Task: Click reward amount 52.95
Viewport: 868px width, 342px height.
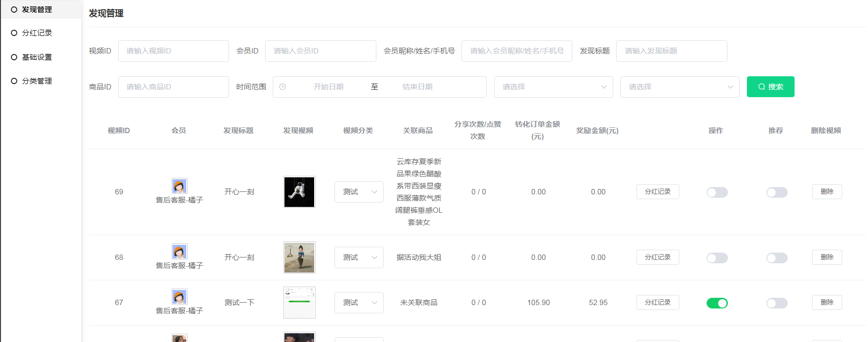Action: pyautogui.click(x=598, y=303)
